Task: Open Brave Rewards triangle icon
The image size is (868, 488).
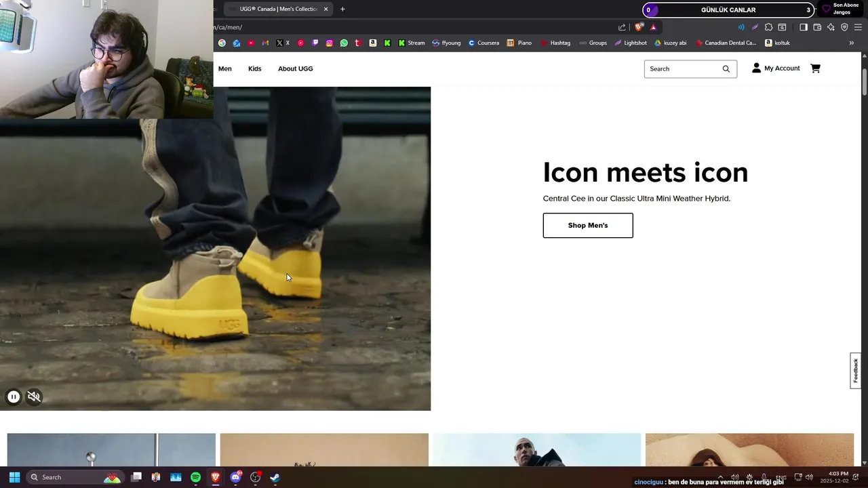Action: coord(653,27)
